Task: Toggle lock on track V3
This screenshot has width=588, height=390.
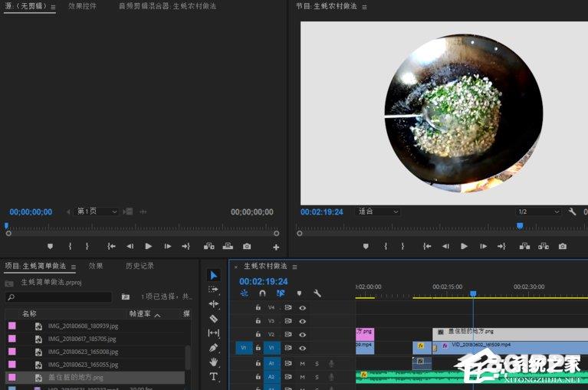Action: click(258, 321)
